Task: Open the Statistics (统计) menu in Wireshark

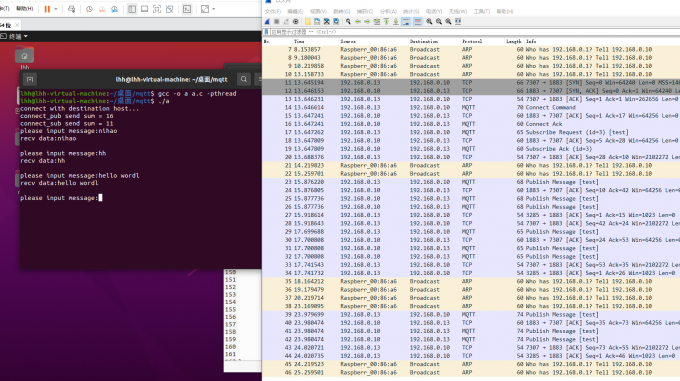Action: pos(411,11)
